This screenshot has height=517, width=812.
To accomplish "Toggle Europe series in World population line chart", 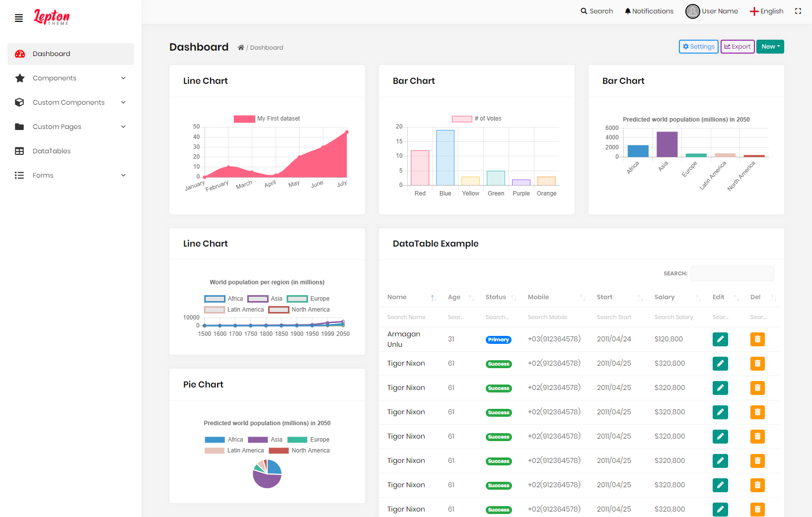I will tap(308, 299).
